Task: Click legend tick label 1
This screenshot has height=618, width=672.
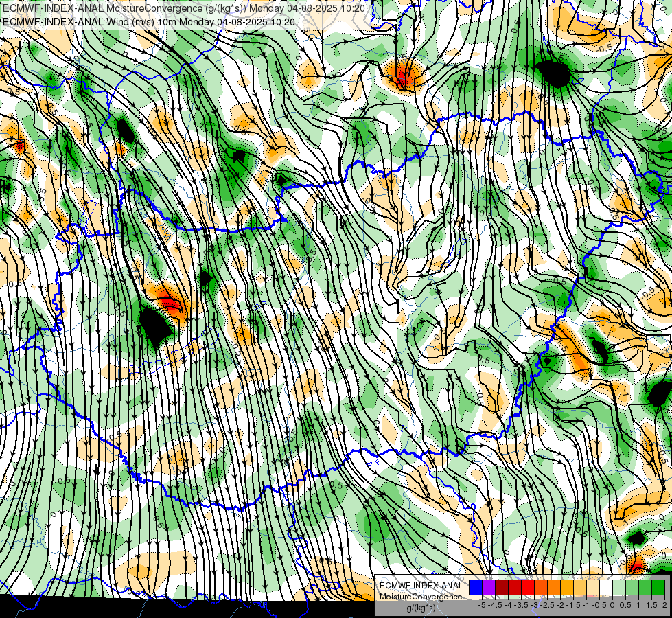Action: coord(638,605)
